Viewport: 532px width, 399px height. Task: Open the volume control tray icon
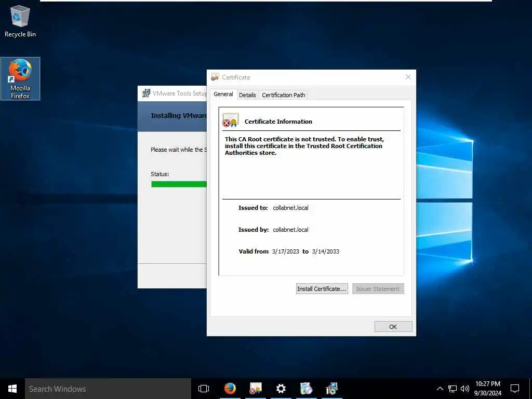coord(465,389)
